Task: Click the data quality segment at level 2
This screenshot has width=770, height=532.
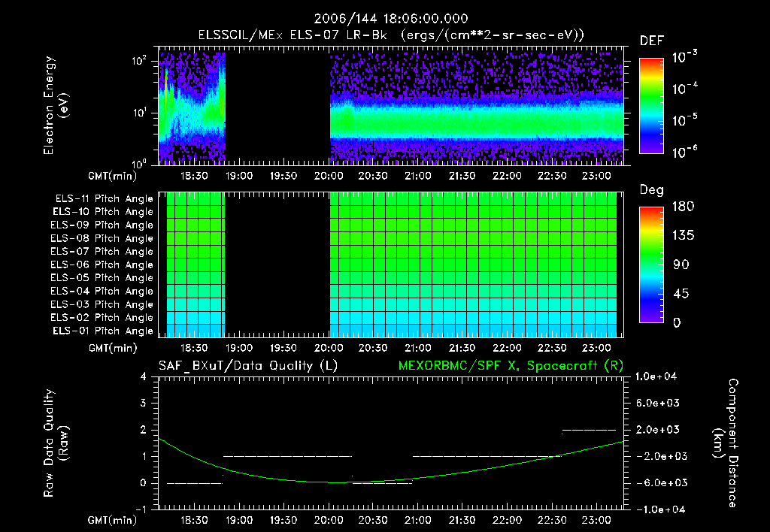Action: pos(589,430)
